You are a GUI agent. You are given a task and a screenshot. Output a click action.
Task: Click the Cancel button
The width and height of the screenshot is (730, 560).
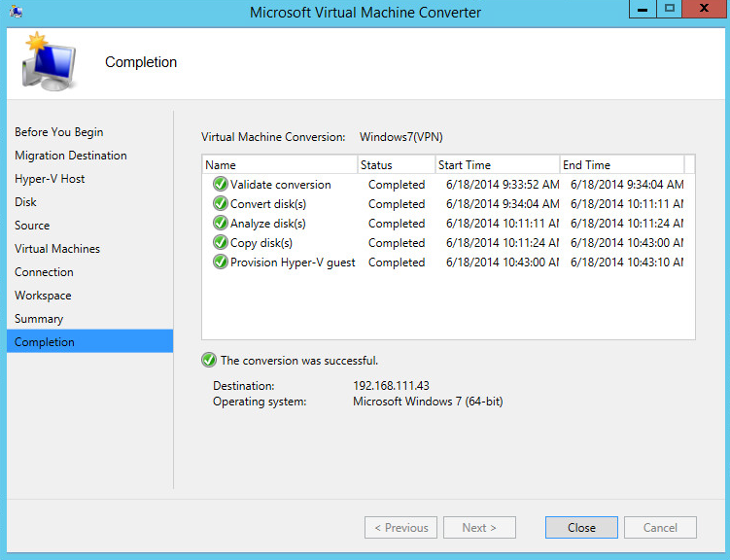click(660, 527)
